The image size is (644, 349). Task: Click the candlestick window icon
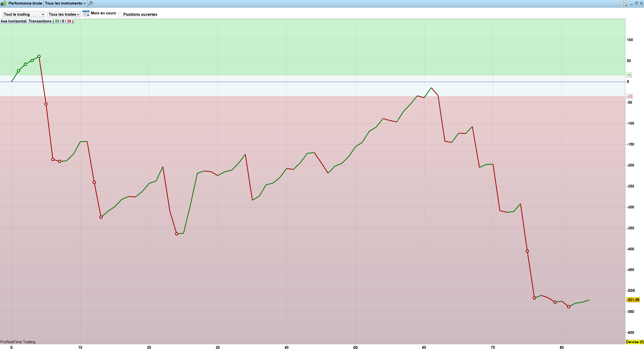(3, 3)
